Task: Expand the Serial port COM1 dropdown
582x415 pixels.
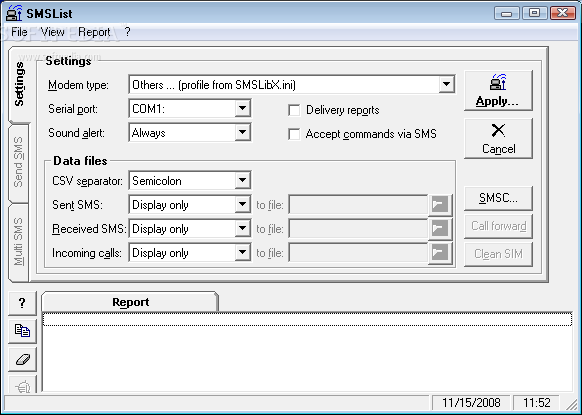Action: pos(242,108)
